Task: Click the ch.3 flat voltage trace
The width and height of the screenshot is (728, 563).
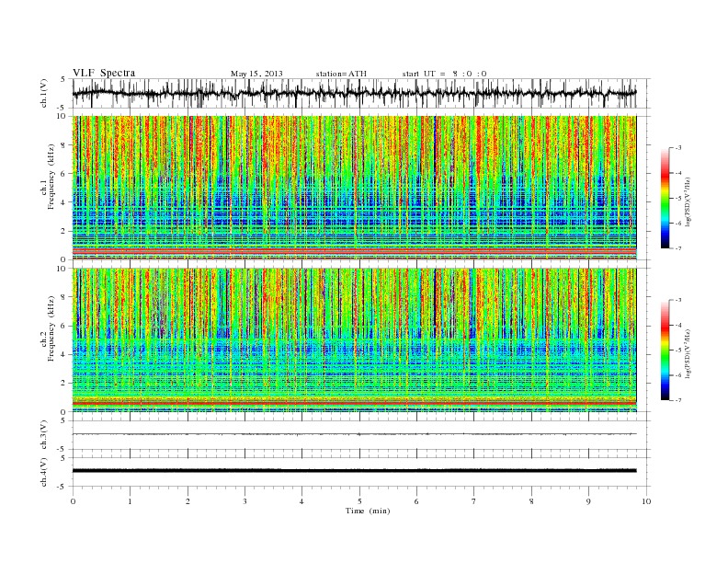Action: pyautogui.click(x=354, y=434)
